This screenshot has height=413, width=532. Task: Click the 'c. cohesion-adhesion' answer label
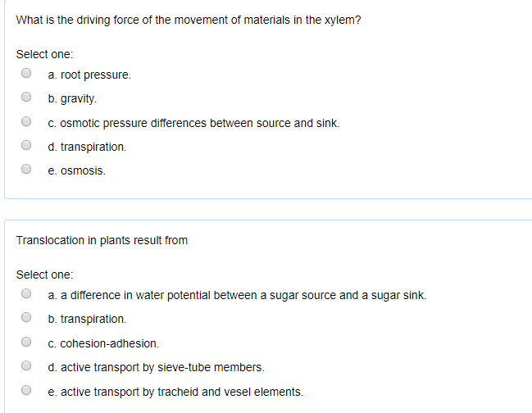pyautogui.click(x=103, y=343)
